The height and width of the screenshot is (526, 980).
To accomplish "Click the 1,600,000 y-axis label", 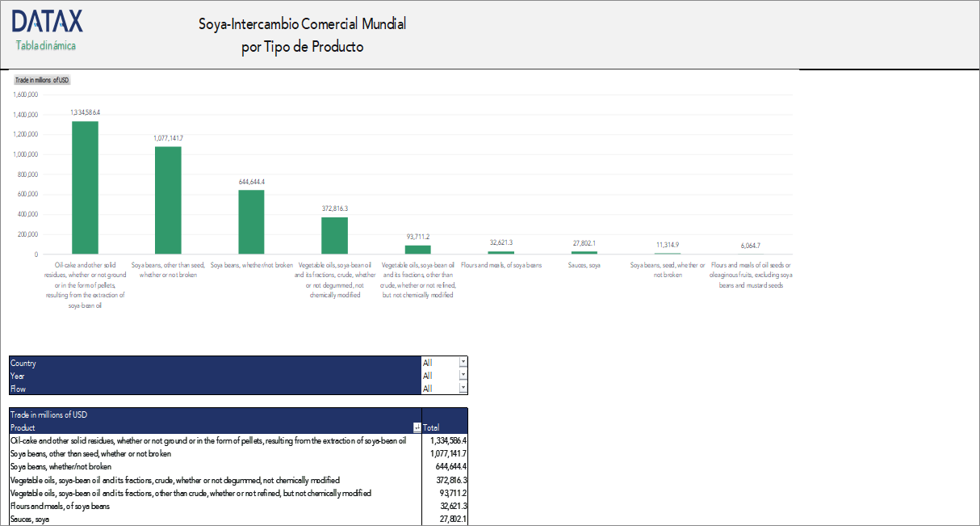I will click(25, 95).
